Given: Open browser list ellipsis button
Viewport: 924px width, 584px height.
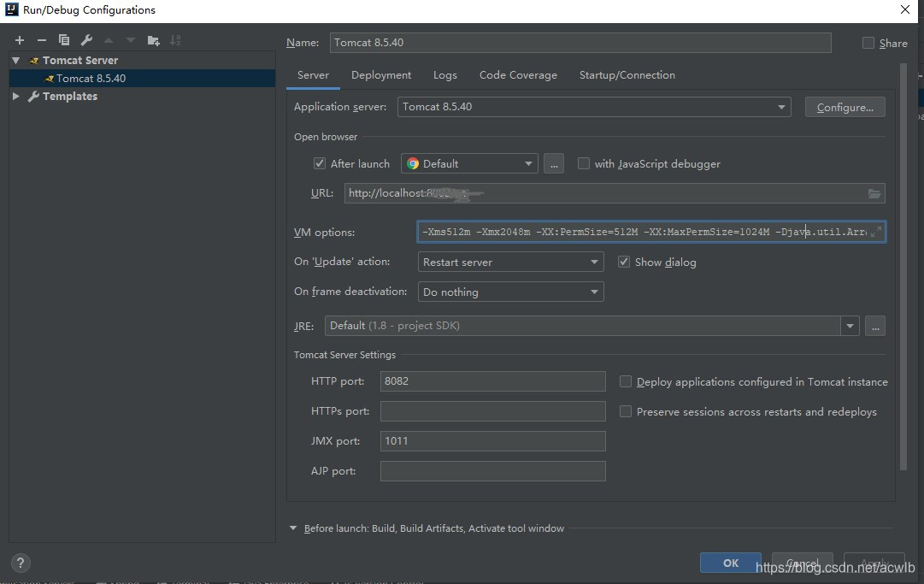Looking at the screenshot, I should click(x=553, y=164).
